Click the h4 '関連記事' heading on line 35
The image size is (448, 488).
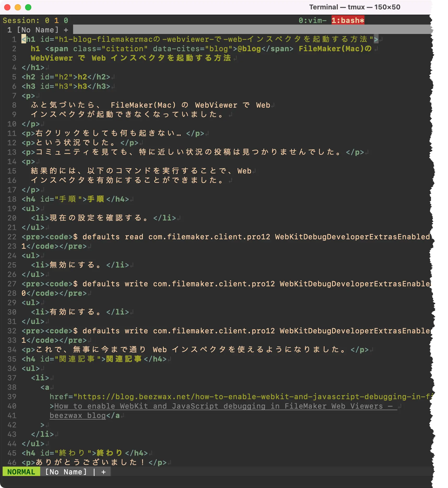[x=94, y=359]
